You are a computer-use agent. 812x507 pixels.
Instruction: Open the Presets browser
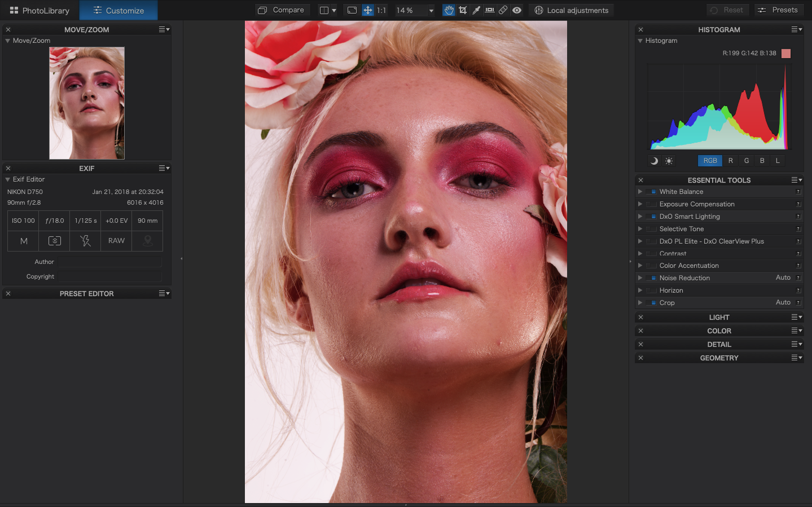pos(779,10)
